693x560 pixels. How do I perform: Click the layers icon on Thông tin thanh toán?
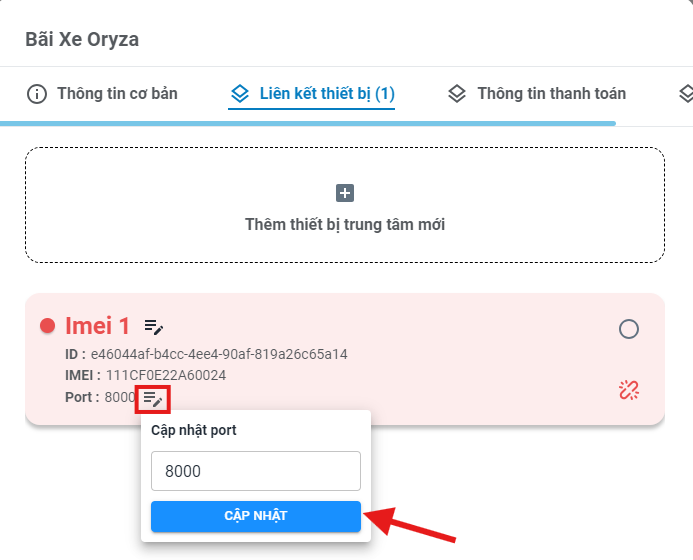(x=457, y=94)
